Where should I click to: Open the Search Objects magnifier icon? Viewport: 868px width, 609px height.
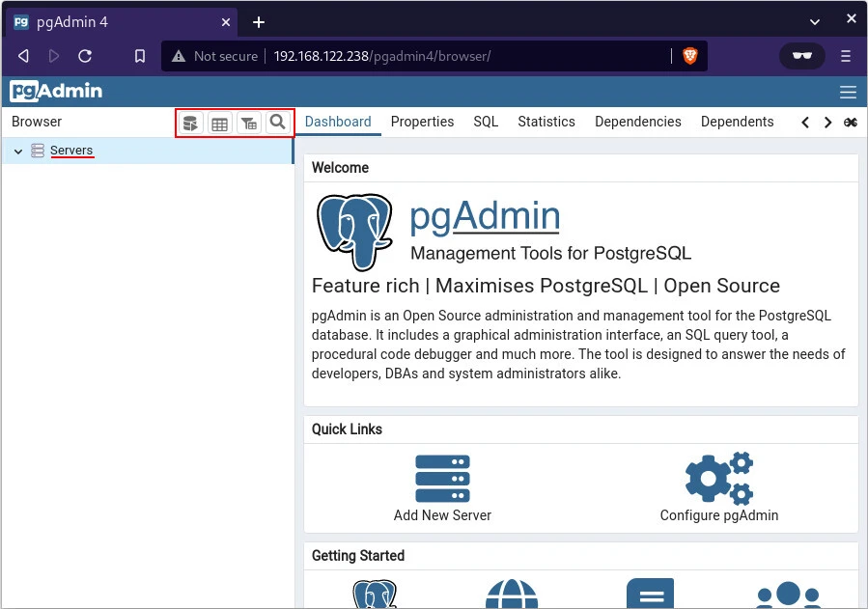277,123
